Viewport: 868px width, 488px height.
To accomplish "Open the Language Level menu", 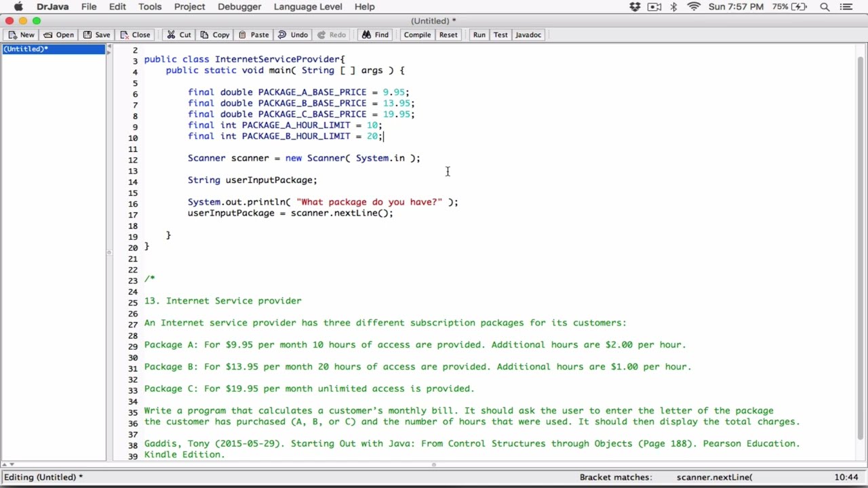I will pos(308,7).
